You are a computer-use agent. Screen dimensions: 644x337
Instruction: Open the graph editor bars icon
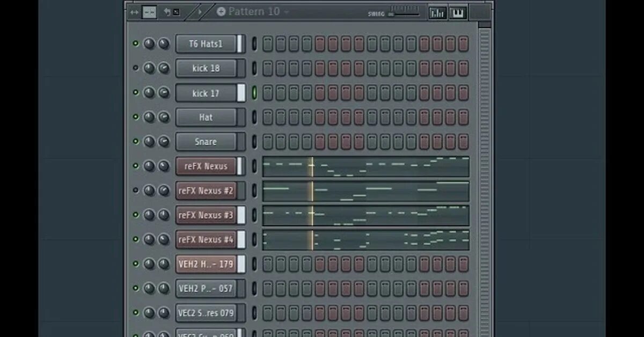(438, 13)
